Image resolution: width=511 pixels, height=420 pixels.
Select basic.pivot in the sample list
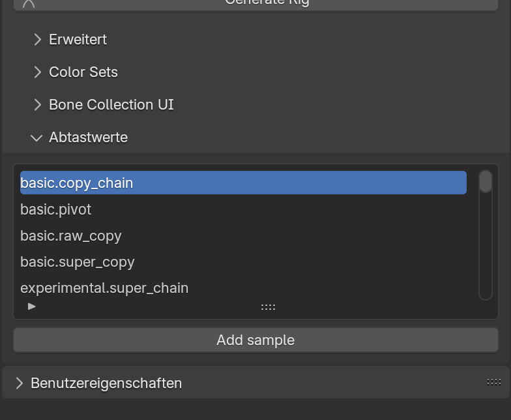click(56, 210)
